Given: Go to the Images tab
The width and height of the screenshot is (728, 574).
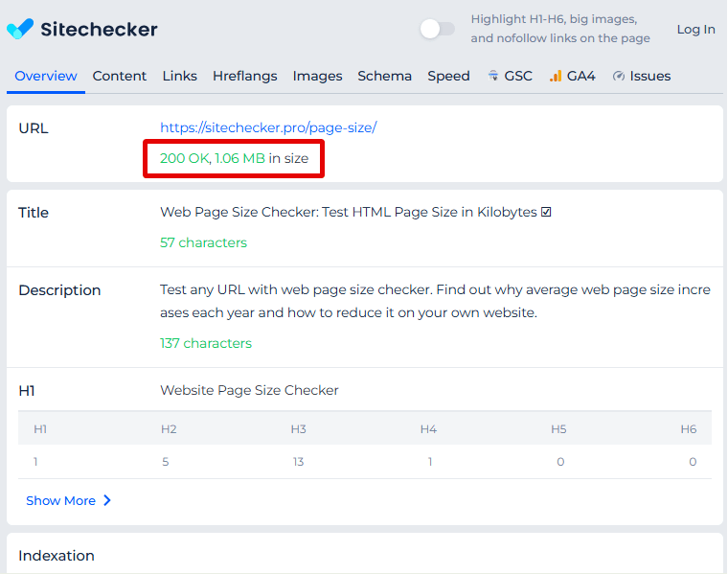Looking at the screenshot, I should coord(318,76).
